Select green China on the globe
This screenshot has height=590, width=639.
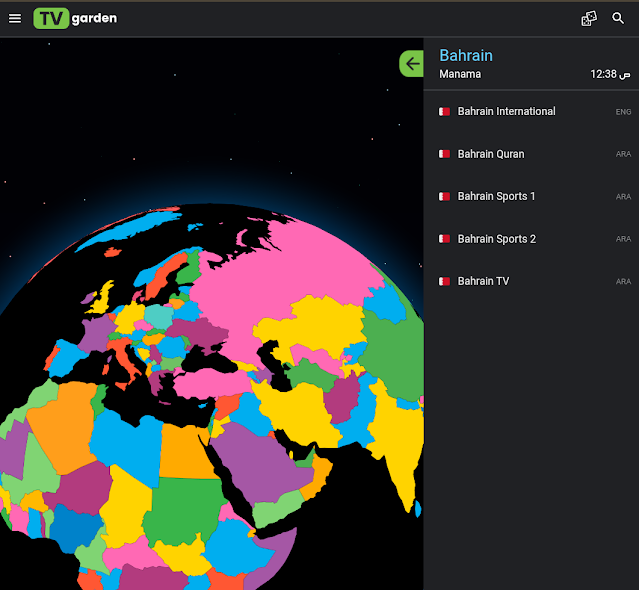(x=393, y=354)
